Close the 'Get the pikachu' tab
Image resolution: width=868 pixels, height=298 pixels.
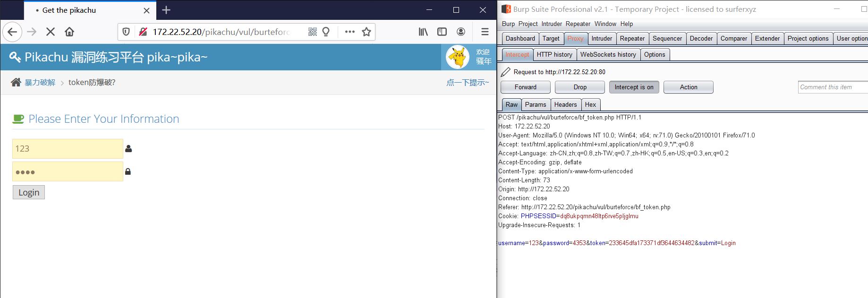146,10
